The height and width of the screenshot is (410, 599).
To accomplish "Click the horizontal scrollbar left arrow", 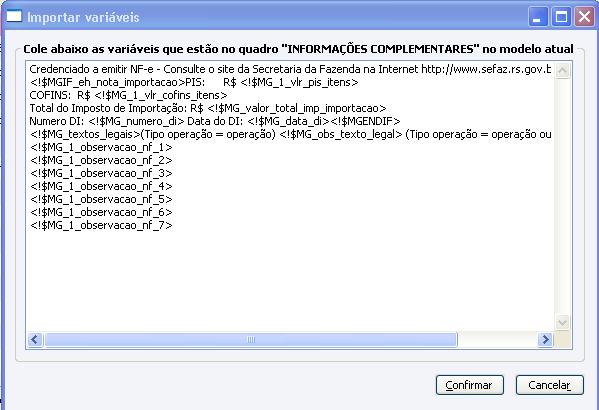I will 35,339.
